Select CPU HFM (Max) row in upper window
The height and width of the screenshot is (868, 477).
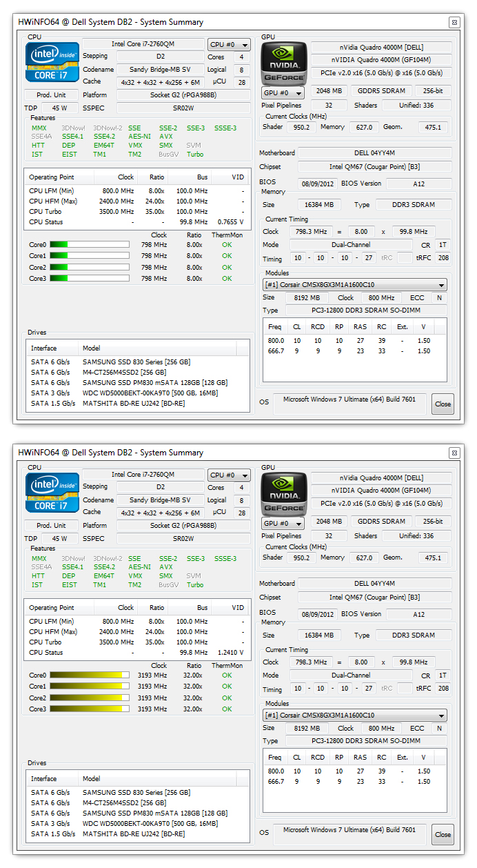click(x=136, y=201)
